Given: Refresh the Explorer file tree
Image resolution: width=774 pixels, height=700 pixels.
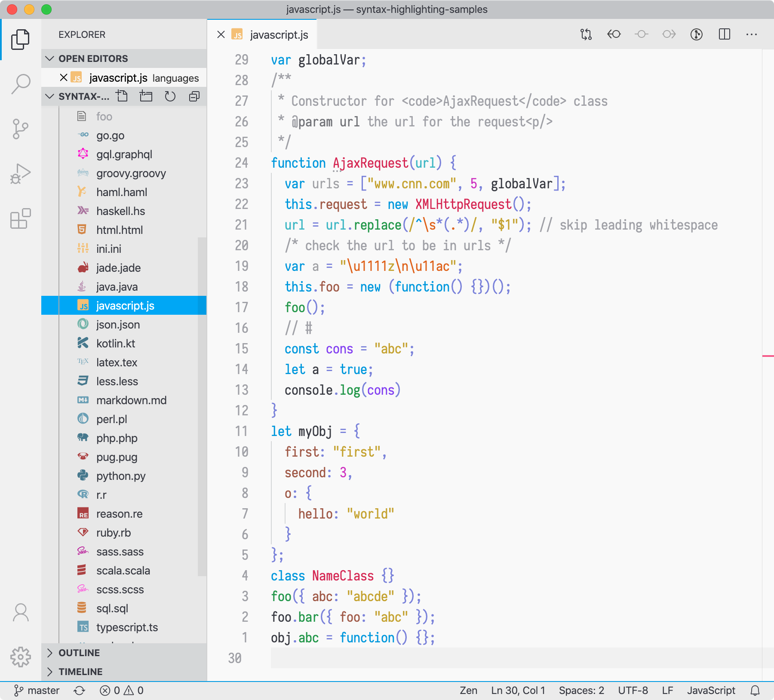Looking at the screenshot, I should [x=170, y=96].
